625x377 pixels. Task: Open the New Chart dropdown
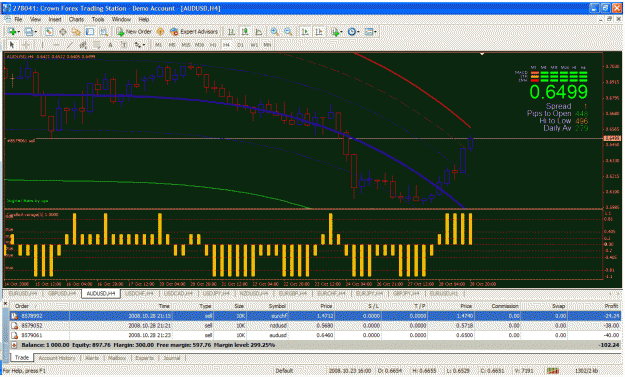tap(14, 32)
